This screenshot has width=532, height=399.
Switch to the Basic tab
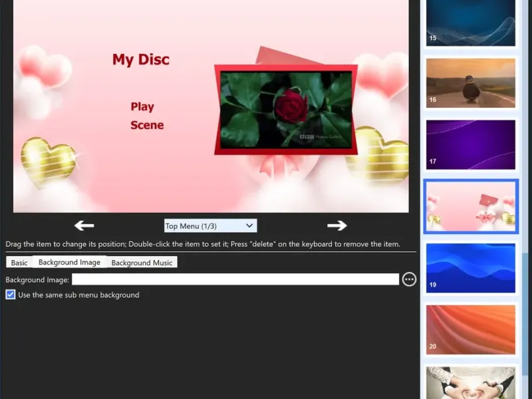tap(19, 262)
